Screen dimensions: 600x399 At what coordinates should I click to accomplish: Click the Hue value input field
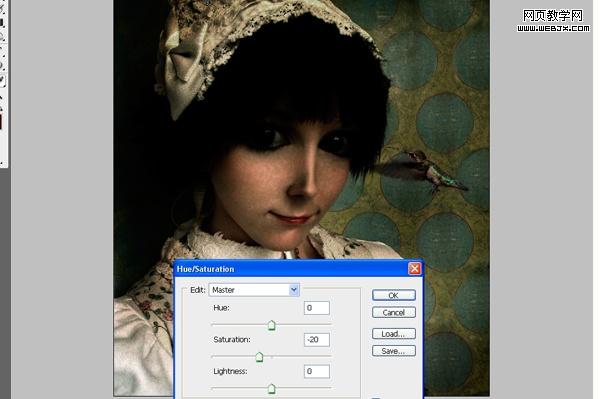(x=316, y=308)
